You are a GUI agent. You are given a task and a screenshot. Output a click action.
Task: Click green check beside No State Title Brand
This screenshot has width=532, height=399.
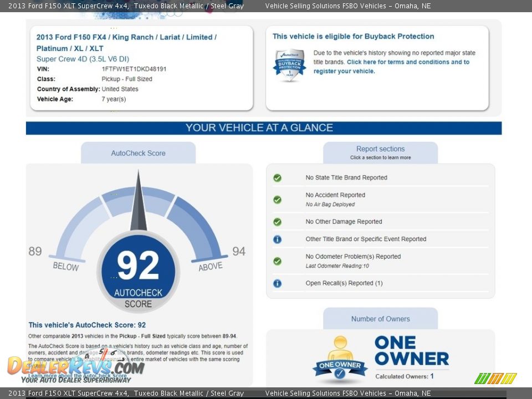point(277,178)
